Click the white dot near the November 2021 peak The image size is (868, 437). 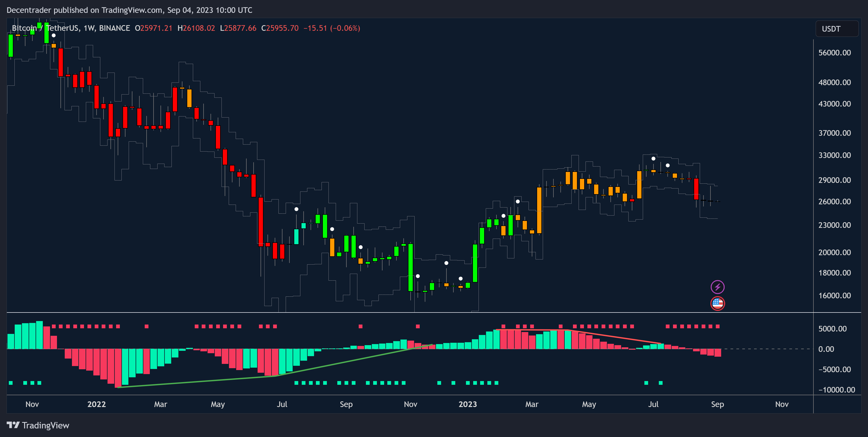tap(53, 35)
